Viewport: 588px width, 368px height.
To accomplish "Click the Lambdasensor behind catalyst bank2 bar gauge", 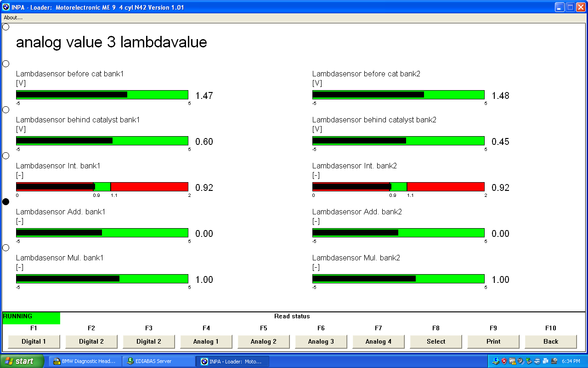I will click(x=398, y=141).
